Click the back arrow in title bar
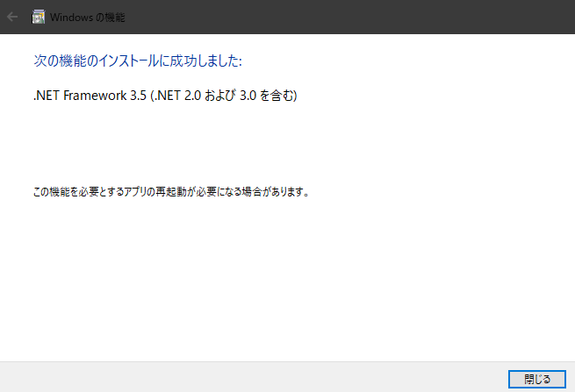This screenshot has width=575, height=392. pyautogui.click(x=12, y=17)
